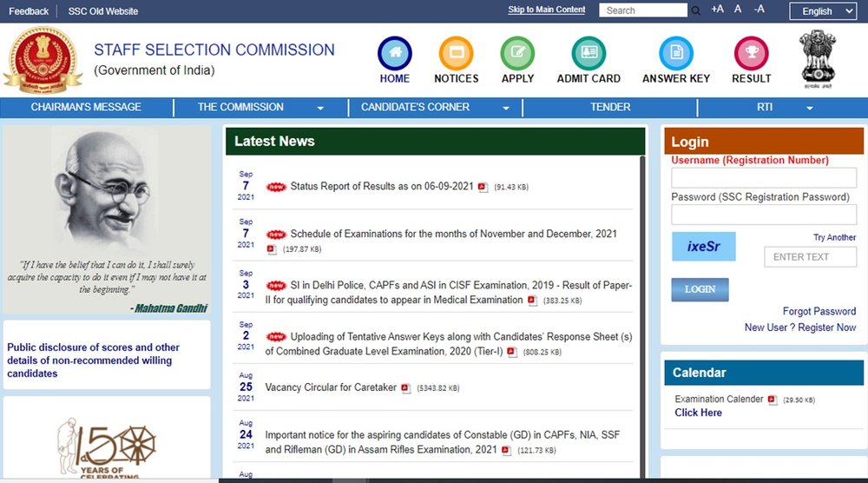This screenshot has width=868, height=483.
Task: Reset font size with plain A
Action: click(x=738, y=9)
